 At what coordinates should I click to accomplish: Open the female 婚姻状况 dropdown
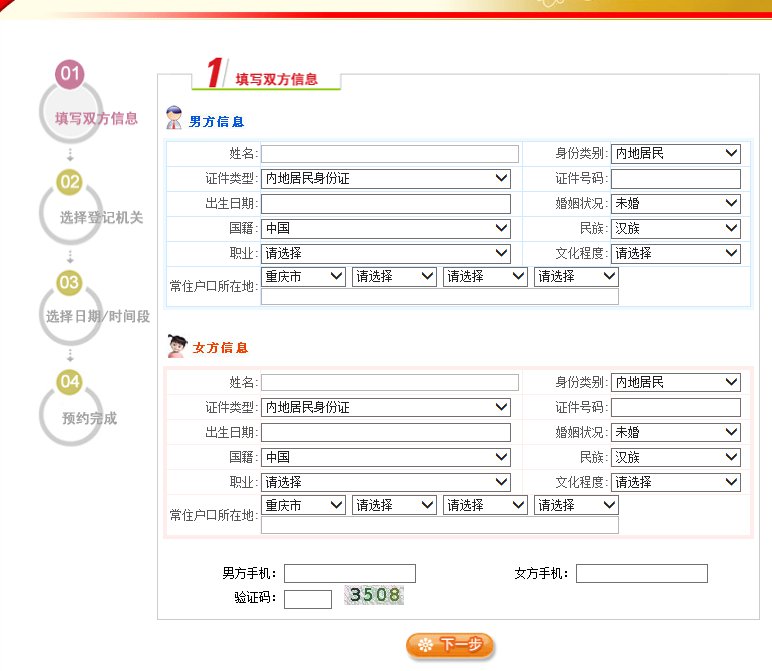pyautogui.click(x=675, y=433)
